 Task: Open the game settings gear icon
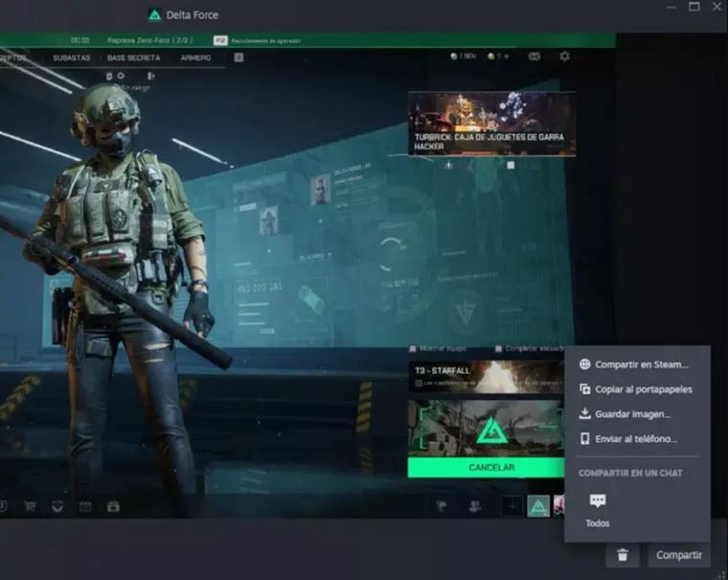click(564, 57)
